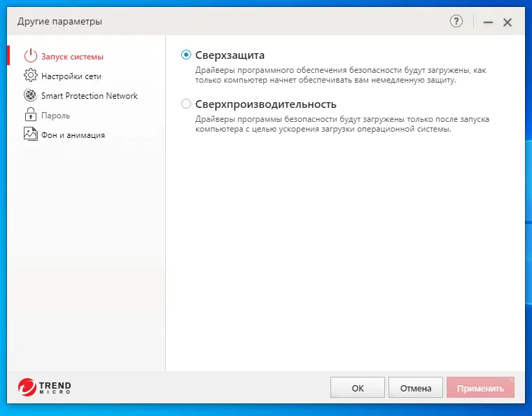Click the Сверхзащита option label
The width and height of the screenshot is (532, 416).
click(230, 55)
